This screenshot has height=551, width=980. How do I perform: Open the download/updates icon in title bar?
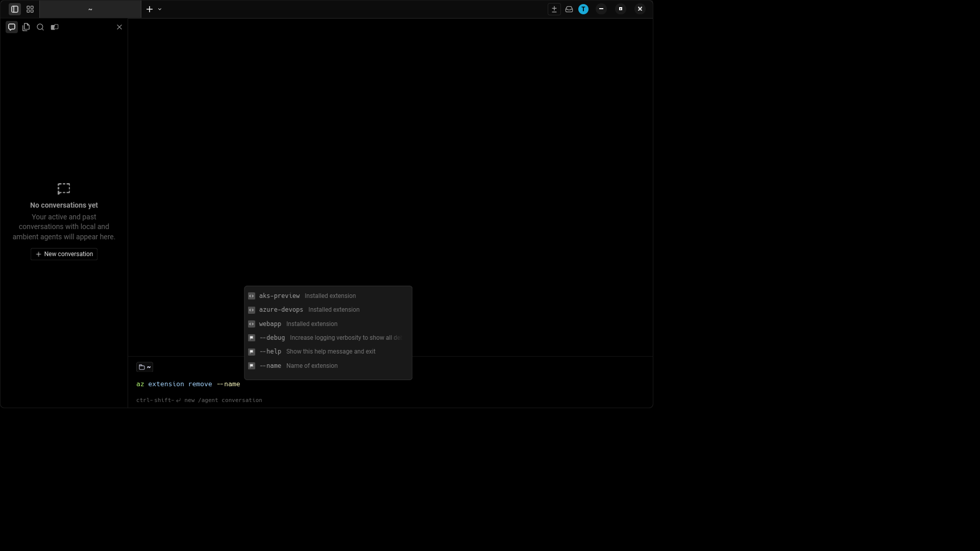coord(554,9)
